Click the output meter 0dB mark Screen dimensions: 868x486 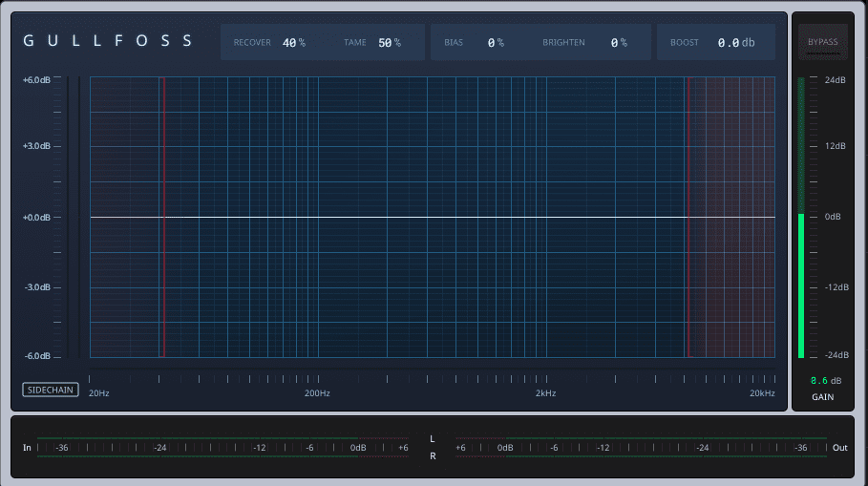505,448
